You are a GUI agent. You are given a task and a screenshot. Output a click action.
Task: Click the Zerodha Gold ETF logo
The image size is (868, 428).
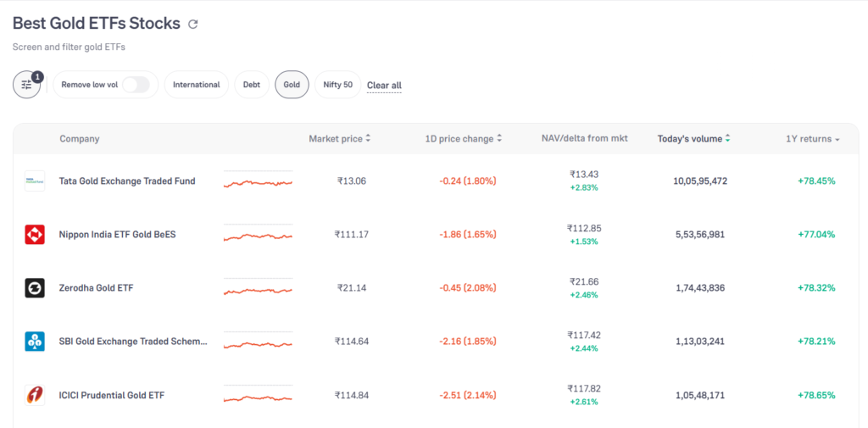(35, 288)
